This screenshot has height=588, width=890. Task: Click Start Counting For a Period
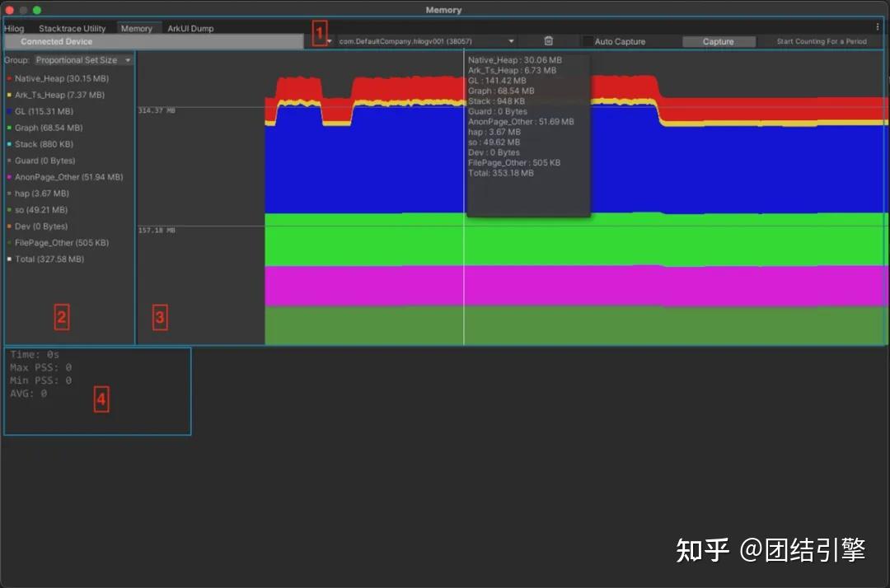click(821, 40)
